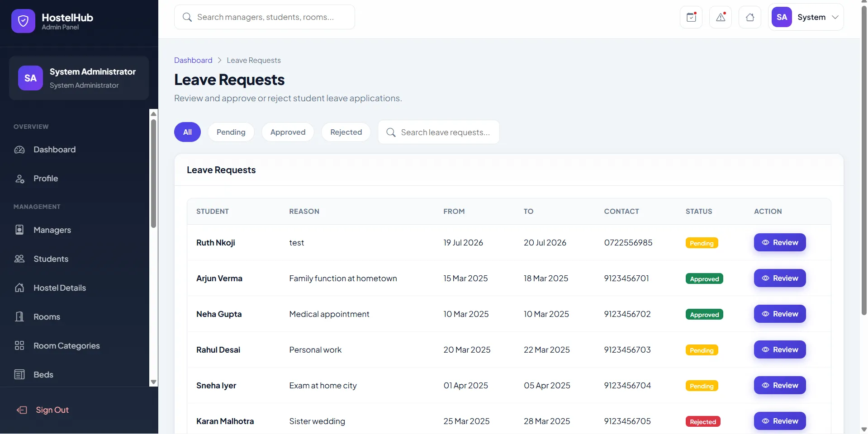Click the Profile user icon in sidebar
The height and width of the screenshot is (434, 868).
(x=19, y=179)
